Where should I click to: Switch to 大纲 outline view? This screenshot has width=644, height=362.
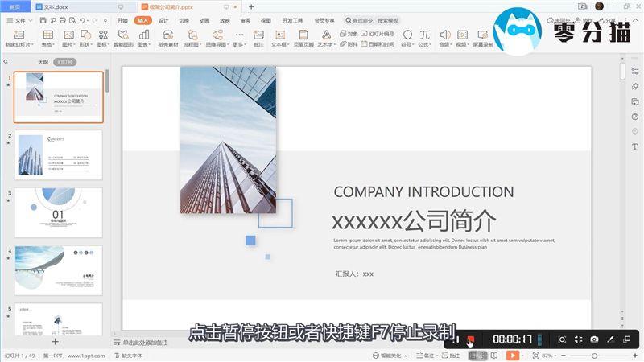click(43, 62)
